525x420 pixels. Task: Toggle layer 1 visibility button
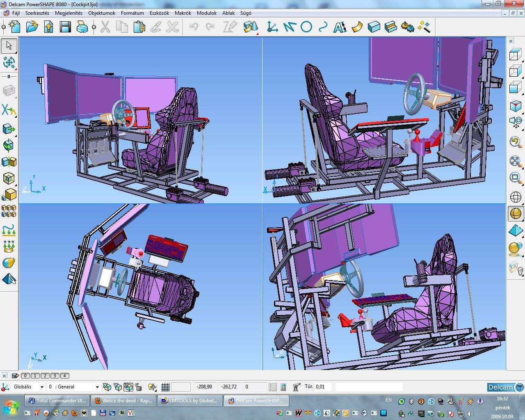point(35,375)
